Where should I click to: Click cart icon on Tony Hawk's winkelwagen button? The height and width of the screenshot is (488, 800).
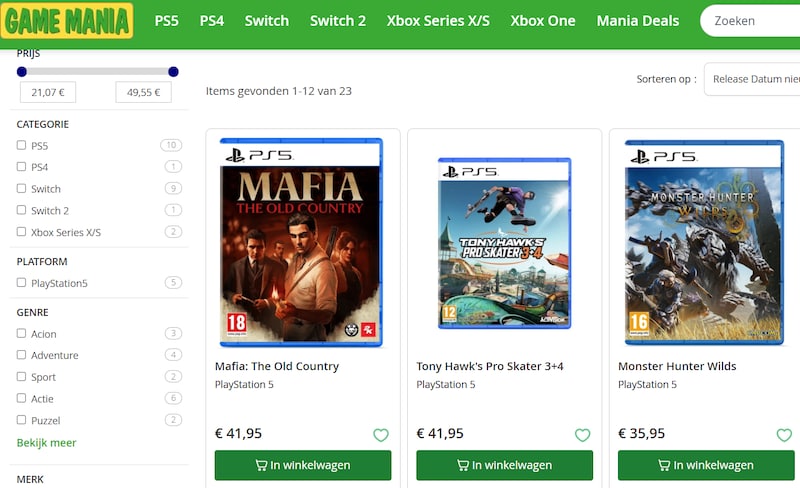click(463, 465)
